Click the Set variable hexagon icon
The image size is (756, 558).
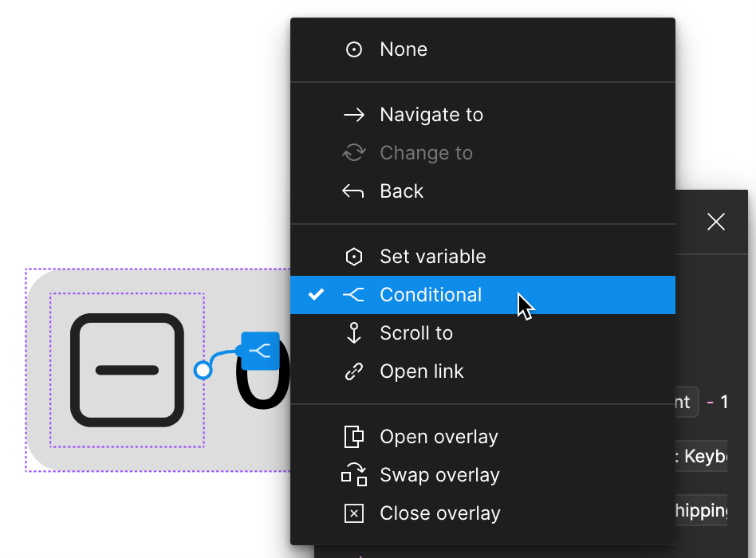353,256
